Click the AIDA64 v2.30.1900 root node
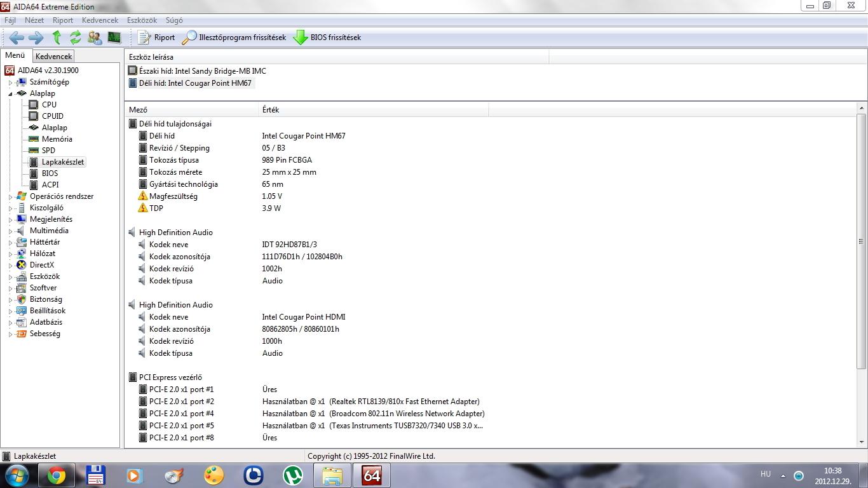The image size is (868, 488). pos(48,71)
